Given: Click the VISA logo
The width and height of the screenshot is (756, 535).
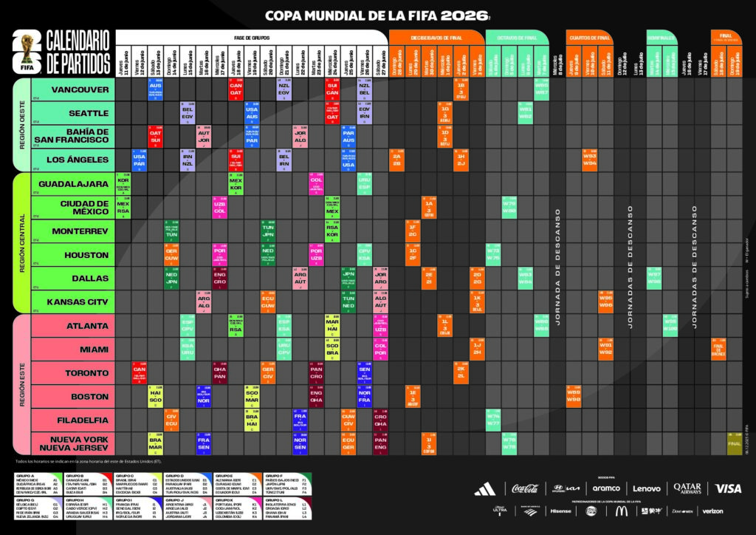Looking at the screenshot, I should coord(729,488).
